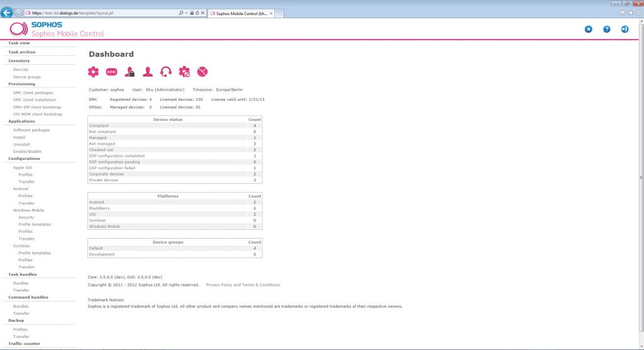Open Profiles under Backup
644x350 pixels.
tap(20, 329)
